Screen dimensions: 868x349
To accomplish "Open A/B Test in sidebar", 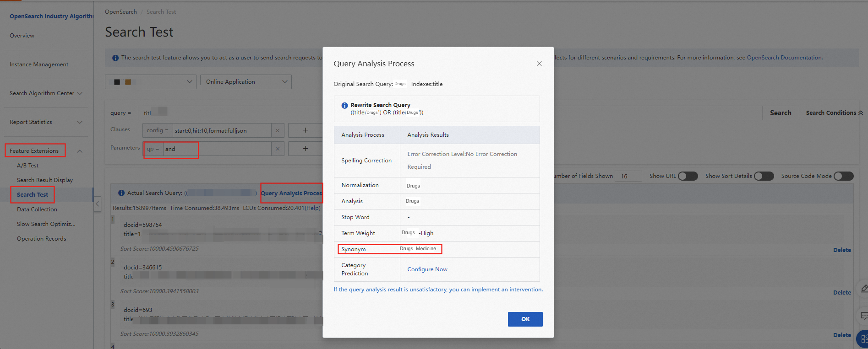I will [x=27, y=166].
